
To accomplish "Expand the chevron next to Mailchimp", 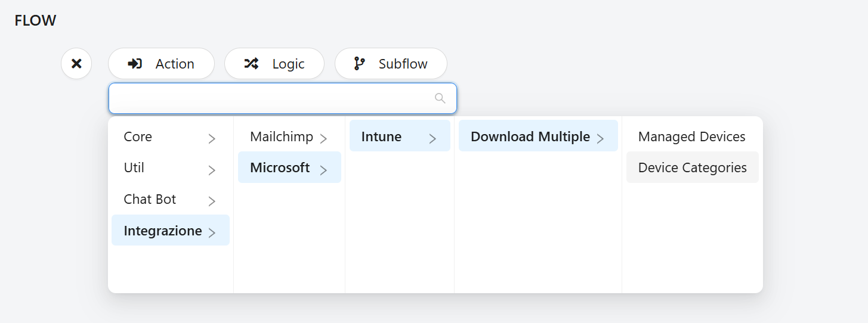I will [x=323, y=139].
